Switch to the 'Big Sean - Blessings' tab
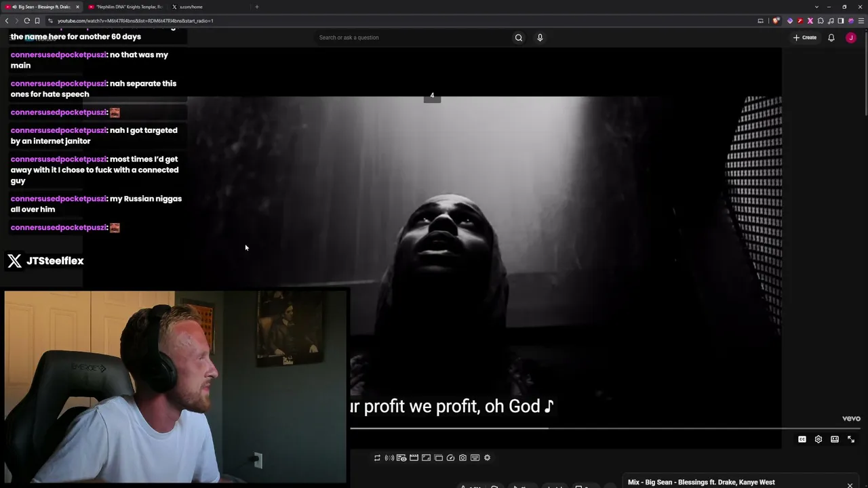Screen dimensions: 868x488 [42, 7]
